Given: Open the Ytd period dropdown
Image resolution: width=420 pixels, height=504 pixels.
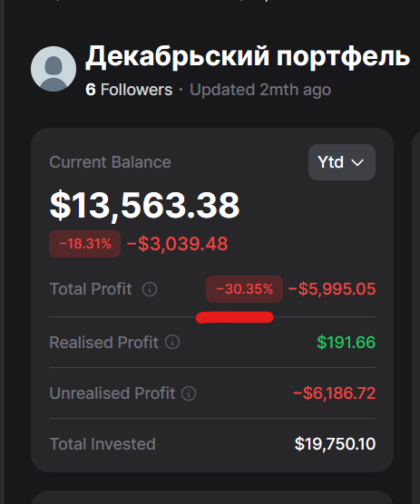Looking at the screenshot, I should [x=342, y=162].
